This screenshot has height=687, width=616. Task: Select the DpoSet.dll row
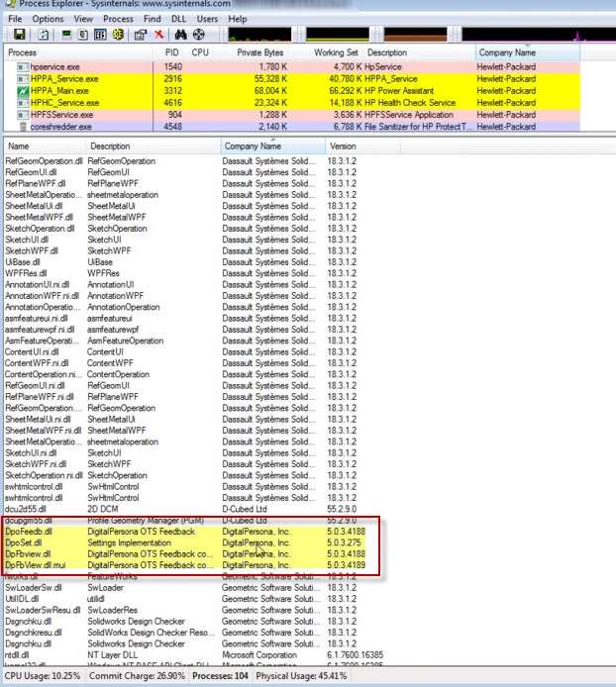pyautogui.click(x=186, y=543)
